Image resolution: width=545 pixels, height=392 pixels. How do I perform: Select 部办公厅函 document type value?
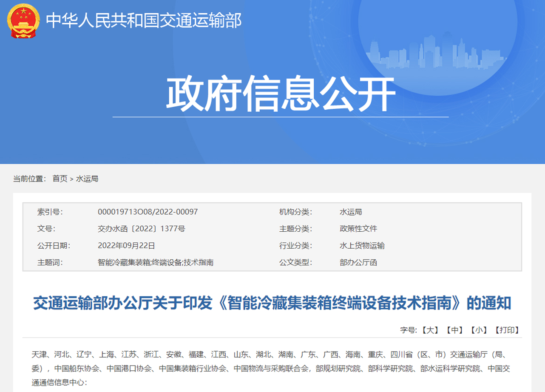point(358,263)
